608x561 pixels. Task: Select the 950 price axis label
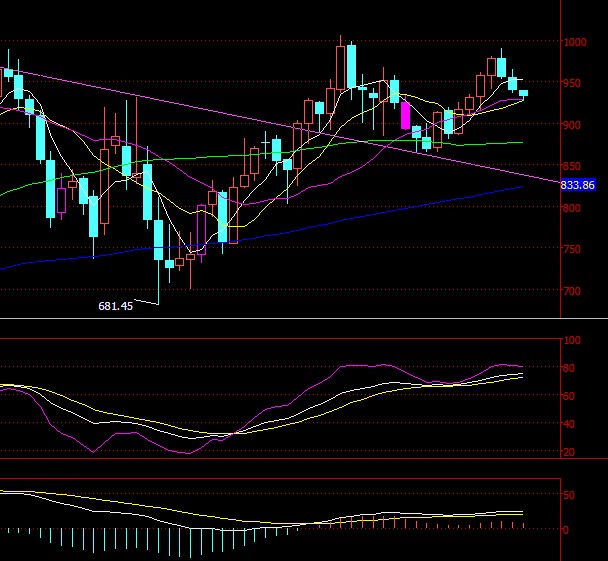pos(573,83)
